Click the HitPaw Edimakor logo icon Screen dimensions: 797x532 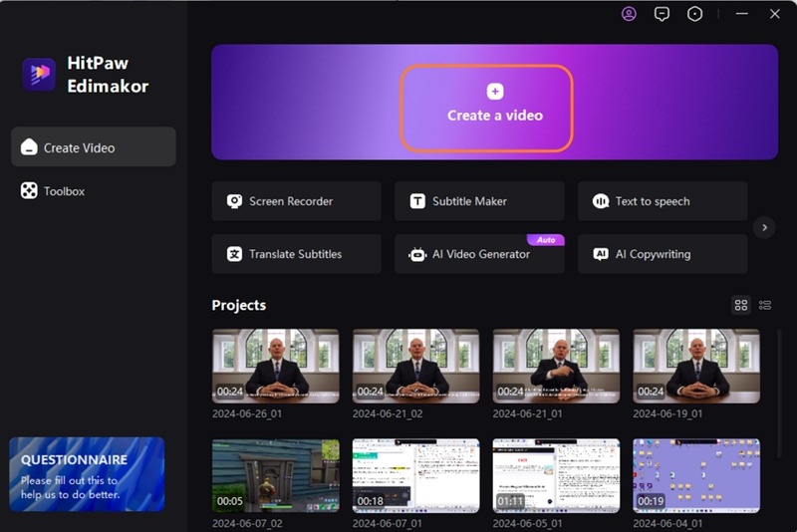[x=39, y=74]
